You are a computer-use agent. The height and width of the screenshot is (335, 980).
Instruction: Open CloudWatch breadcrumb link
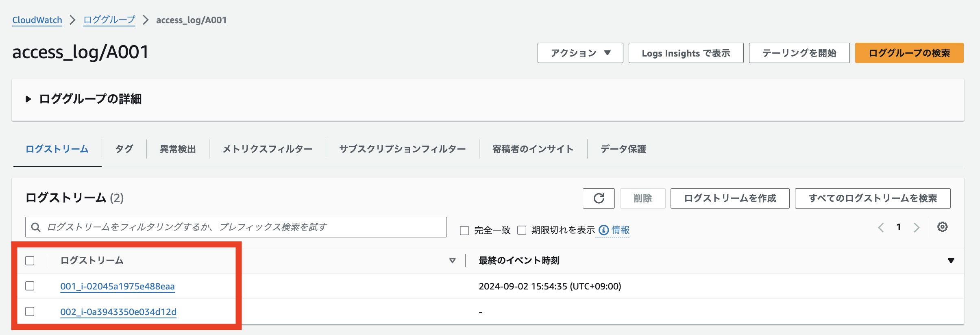(37, 20)
